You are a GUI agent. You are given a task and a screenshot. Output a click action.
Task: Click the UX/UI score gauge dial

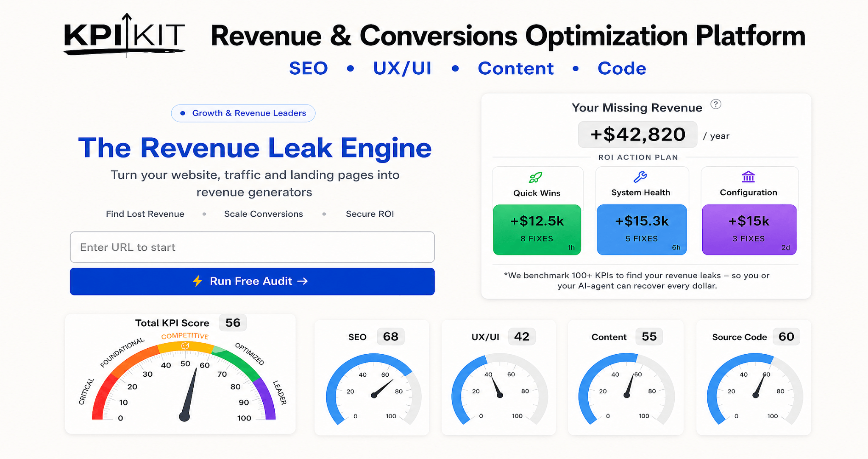pyautogui.click(x=500, y=389)
